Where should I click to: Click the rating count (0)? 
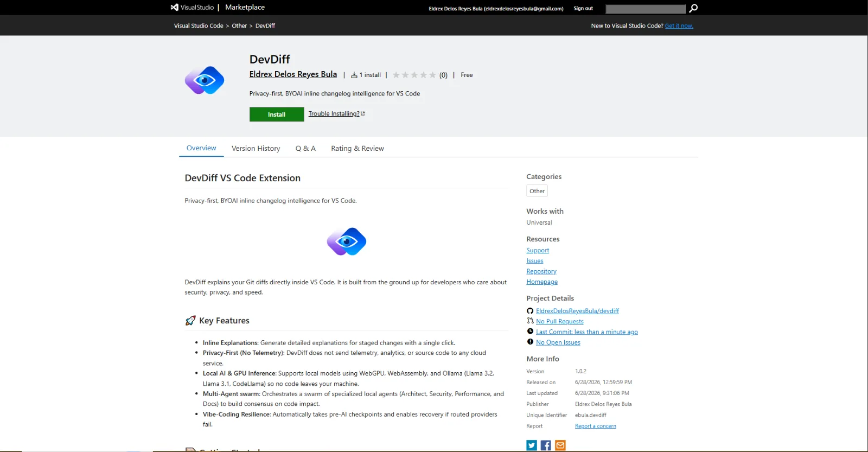tap(443, 75)
